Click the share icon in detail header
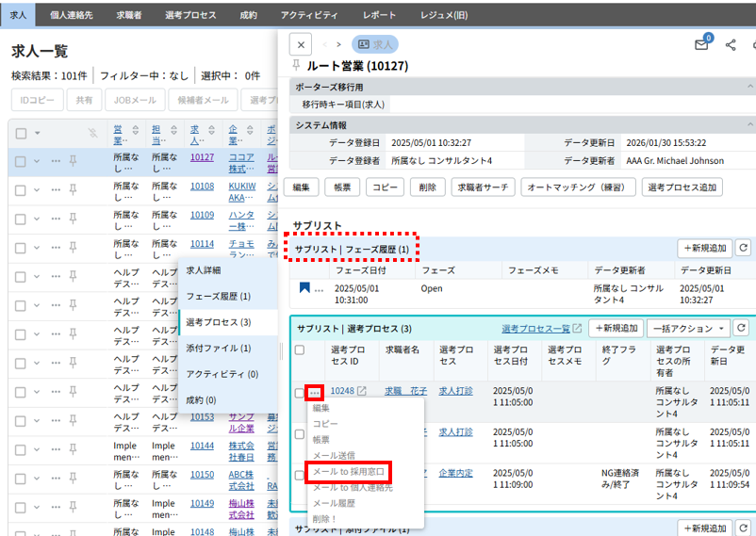Viewport: 756px width, 536px height. [x=731, y=45]
